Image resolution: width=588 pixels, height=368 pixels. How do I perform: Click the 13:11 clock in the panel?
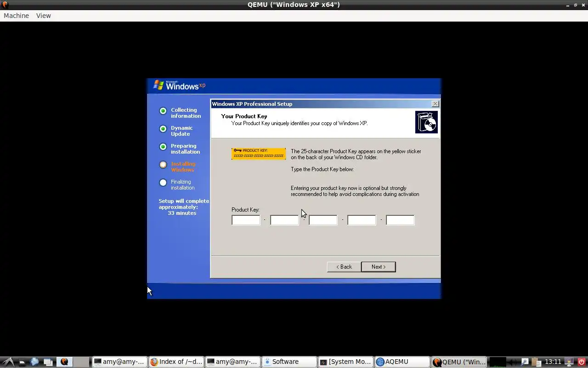pos(553,362)
